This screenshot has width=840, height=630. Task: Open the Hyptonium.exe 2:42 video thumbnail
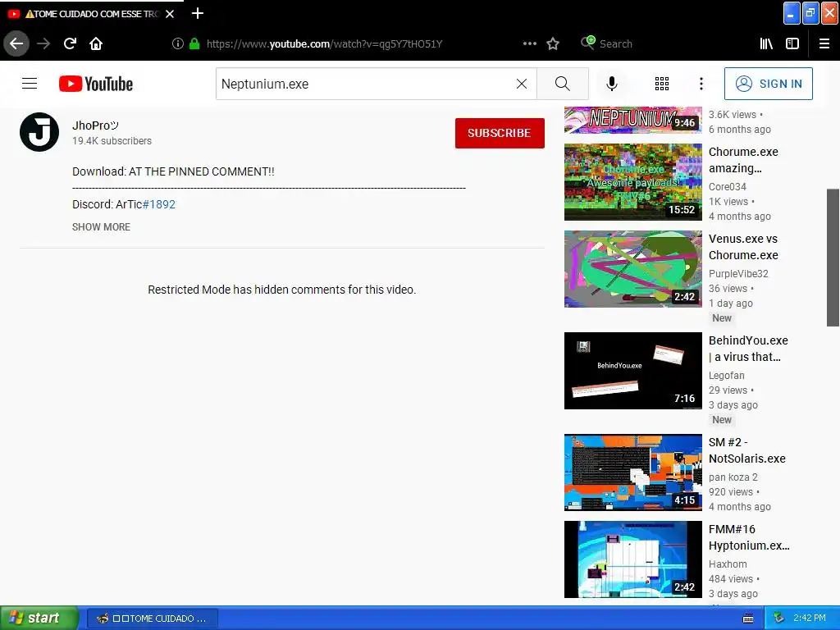coord(632,559)
